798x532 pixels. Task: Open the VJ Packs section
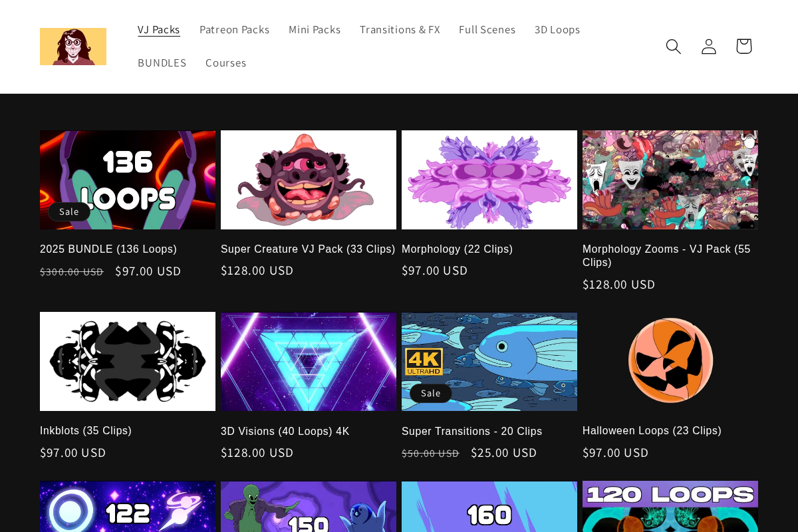[158, 29]
